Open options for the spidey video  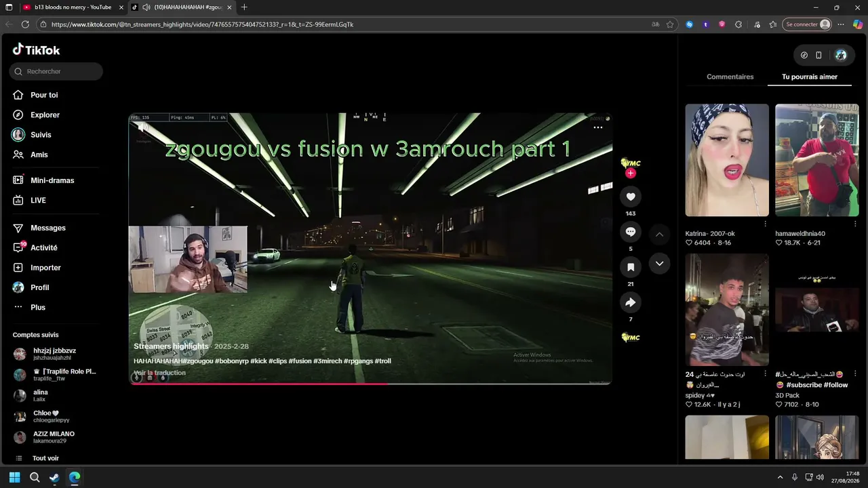tap(766, 373)
